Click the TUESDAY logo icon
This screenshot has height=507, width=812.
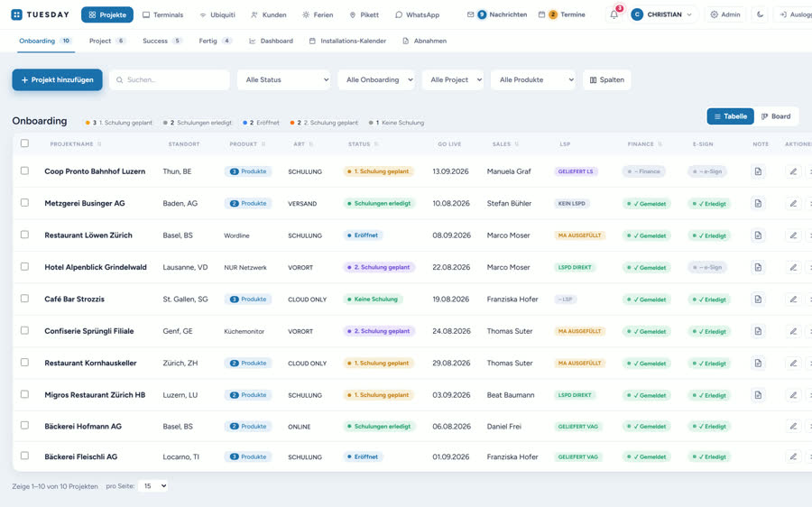click(16, 14)
